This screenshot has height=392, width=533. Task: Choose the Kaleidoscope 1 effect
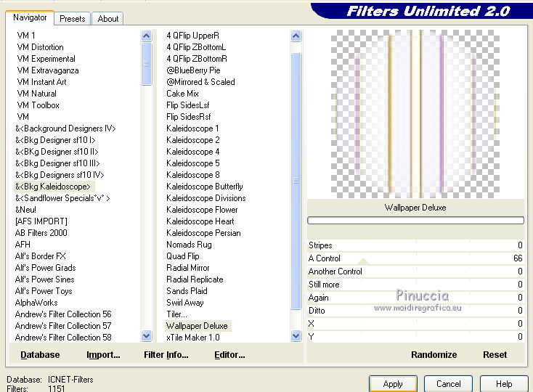192,128
